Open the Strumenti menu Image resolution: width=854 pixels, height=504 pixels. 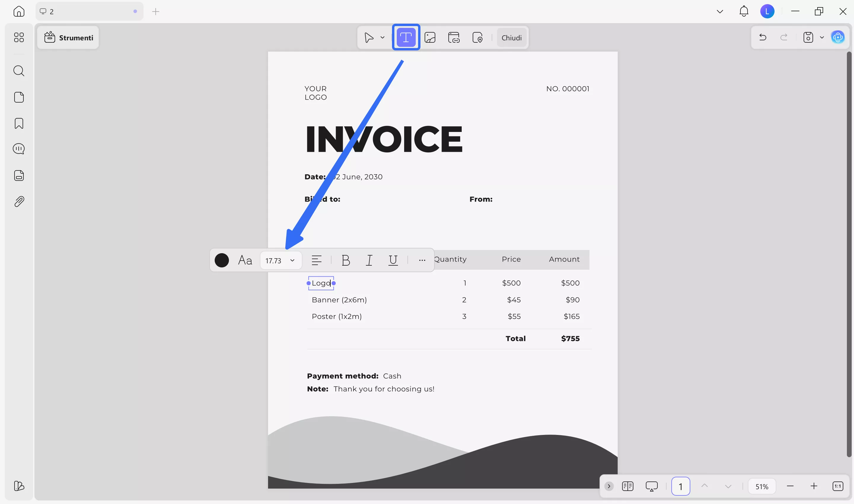pyautogui.click(x=68, y=38)
